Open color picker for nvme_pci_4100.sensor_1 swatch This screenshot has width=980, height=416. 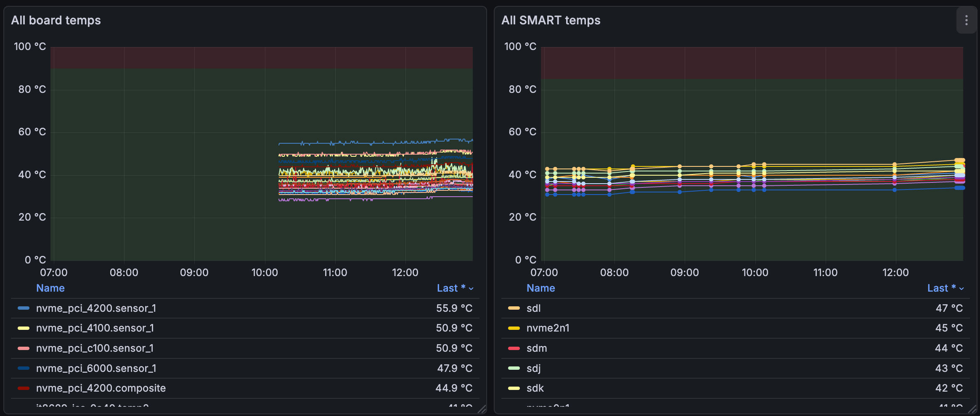[x=24, y=328]
